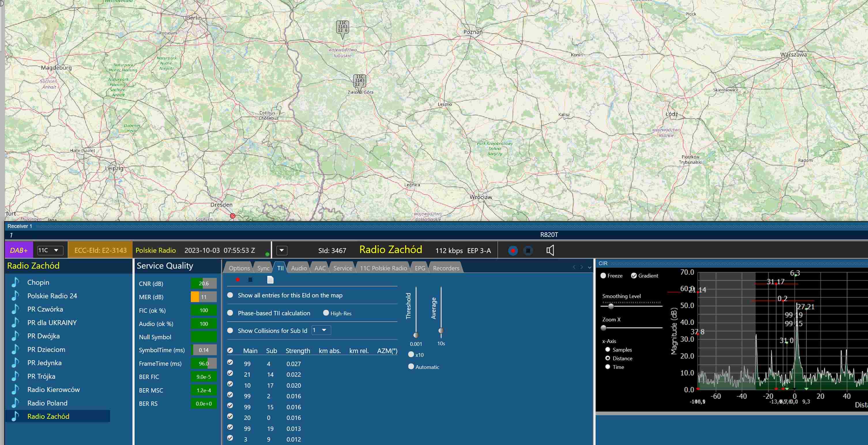The height and width of the screenshot is (445, 868).
Task: Expand the tab overflow list chevron
Action: pyautogui.click(x=590, y=267)
